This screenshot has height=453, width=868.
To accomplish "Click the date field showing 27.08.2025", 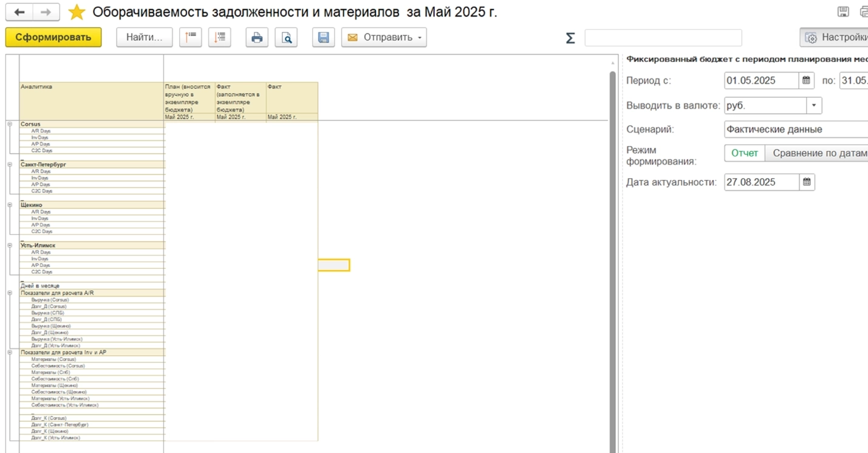I will point(762,182).
